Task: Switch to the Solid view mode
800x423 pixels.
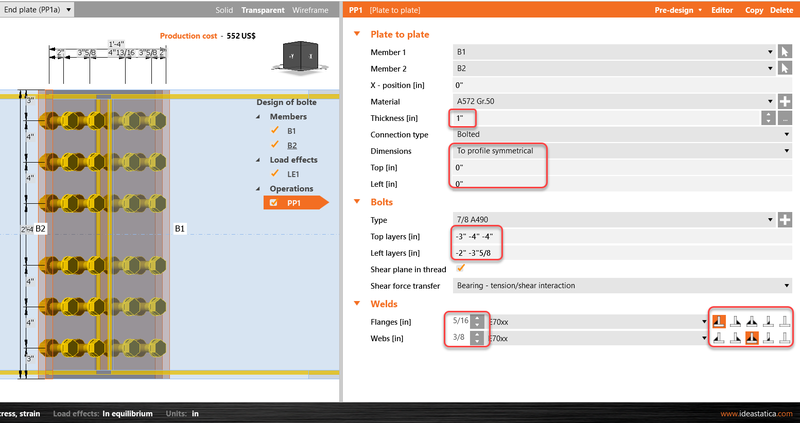Action: (x=225, y=9)
